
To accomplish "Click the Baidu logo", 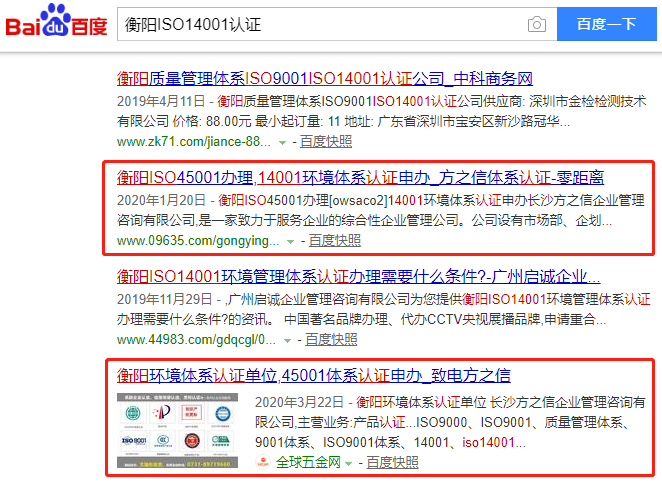I will click(56, 21).
